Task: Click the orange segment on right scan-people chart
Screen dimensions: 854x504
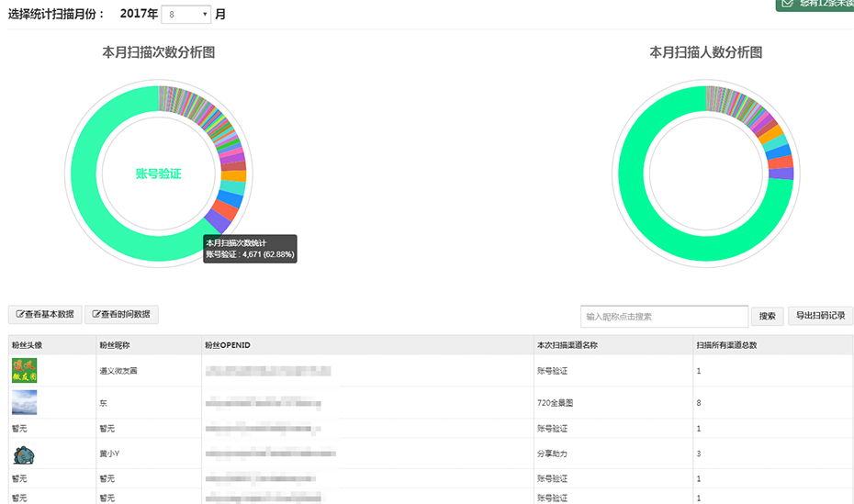Action: (x=772, y=139)
